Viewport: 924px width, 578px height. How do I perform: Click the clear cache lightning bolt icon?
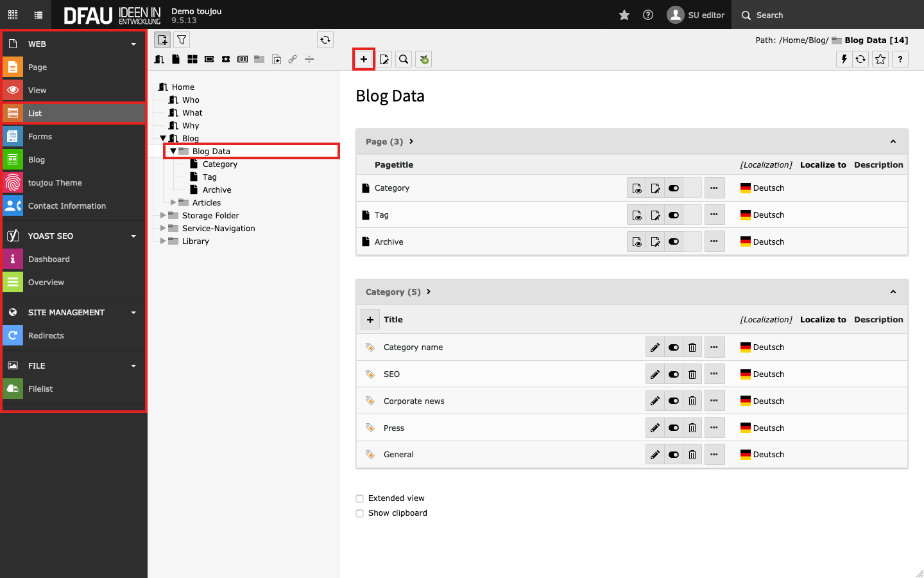click(x=844, y=59)
